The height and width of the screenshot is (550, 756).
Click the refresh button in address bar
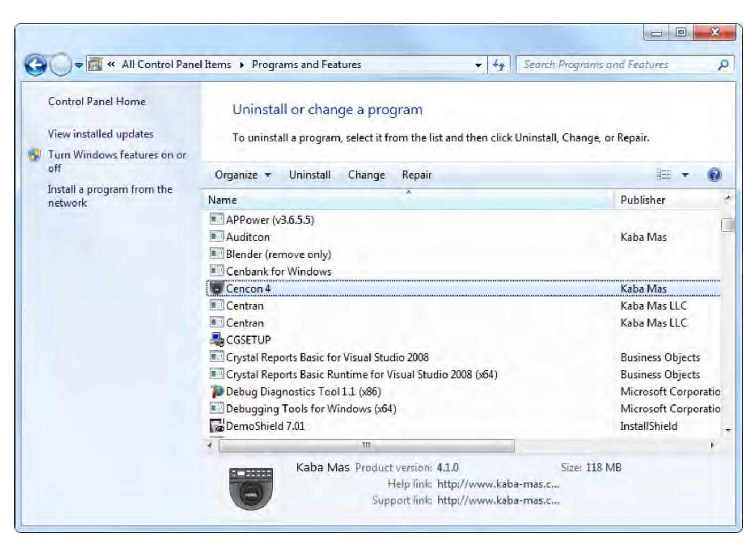click(498, 65)
